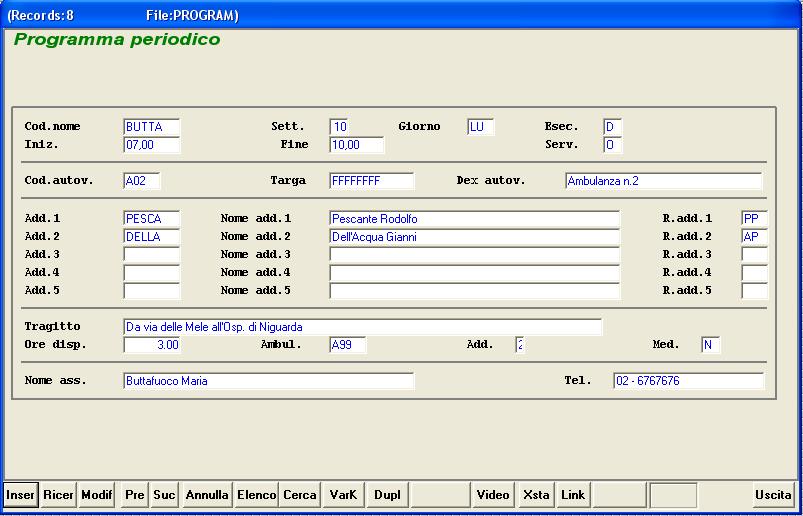Select the Targa field showing FFFFFFFF
This screenshot has height=516, width=803.
click(x=371, y=181)
